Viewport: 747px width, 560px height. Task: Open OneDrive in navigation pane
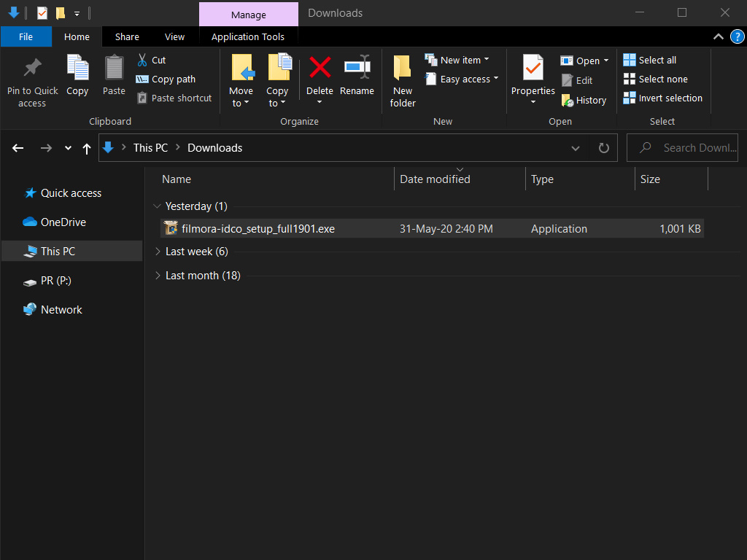click(63, 222)
